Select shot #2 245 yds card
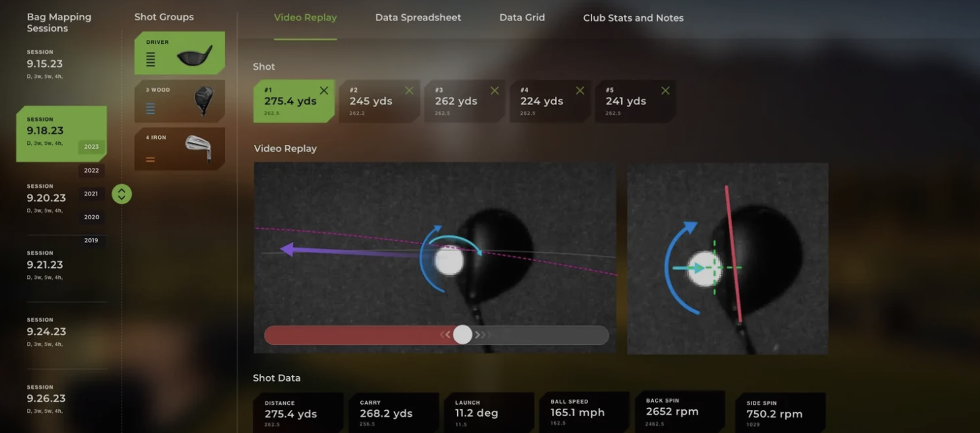 pos(379,101)
